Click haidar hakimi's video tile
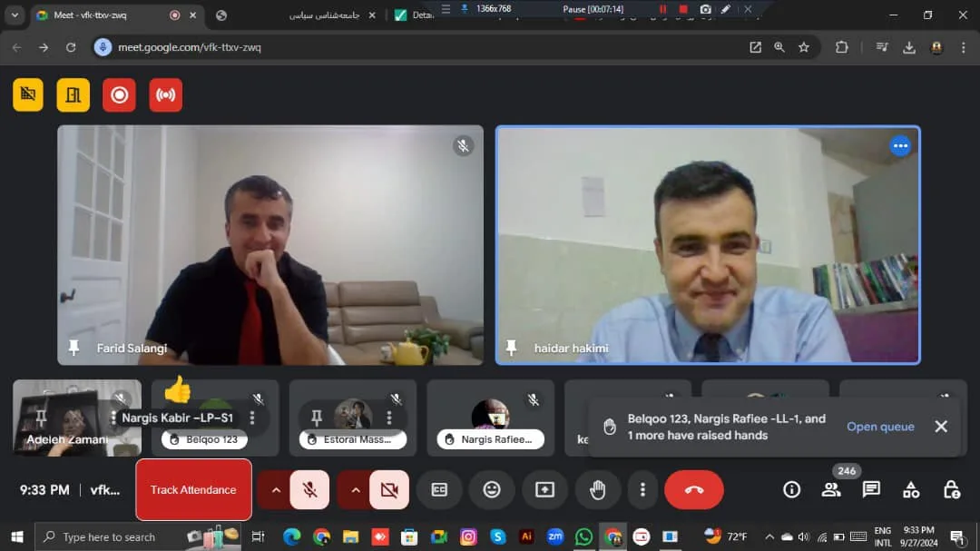980x551 pixels. pyautogui.click(x=708, y=245)
